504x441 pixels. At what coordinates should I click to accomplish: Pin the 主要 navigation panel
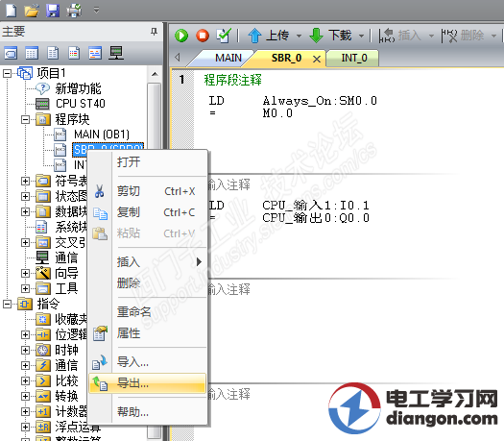(155, 31)
